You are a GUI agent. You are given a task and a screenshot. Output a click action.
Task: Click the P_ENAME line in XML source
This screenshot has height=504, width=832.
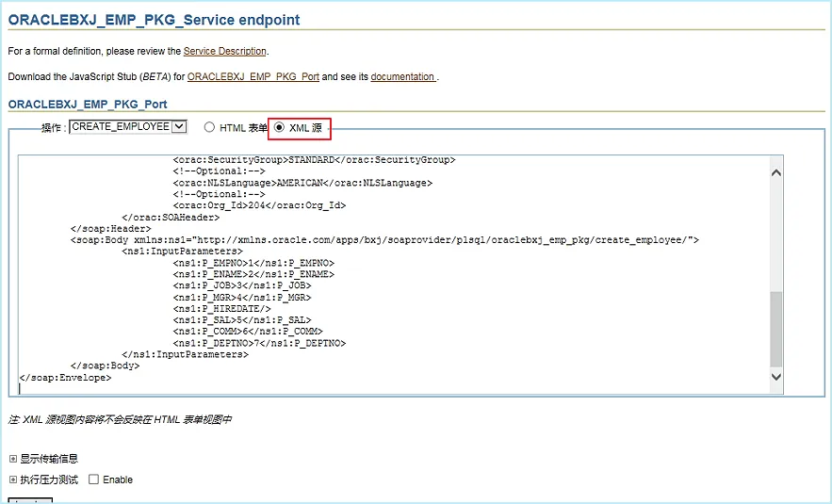(253, 274)
